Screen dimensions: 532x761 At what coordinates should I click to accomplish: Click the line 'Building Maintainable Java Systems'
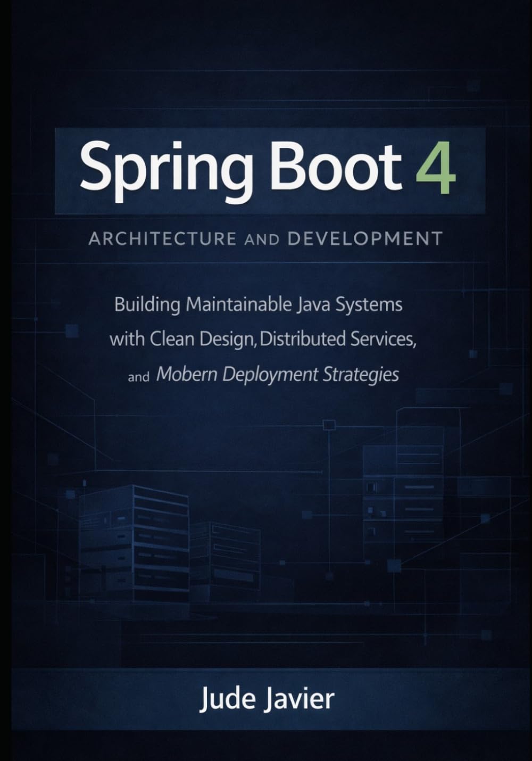[x=259, y=305]
